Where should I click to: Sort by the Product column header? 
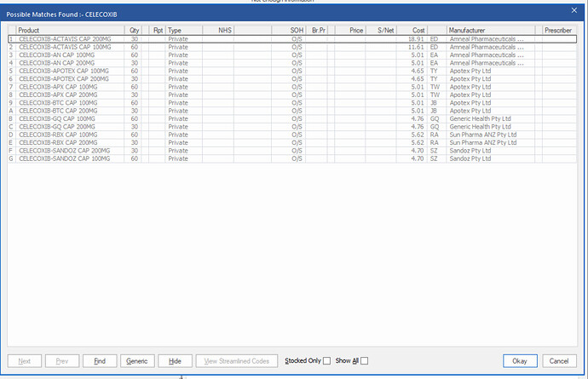[70, 31]
